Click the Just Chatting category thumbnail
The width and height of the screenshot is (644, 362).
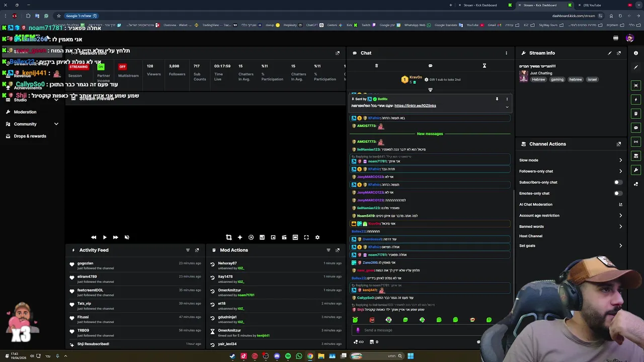[524, 76]
